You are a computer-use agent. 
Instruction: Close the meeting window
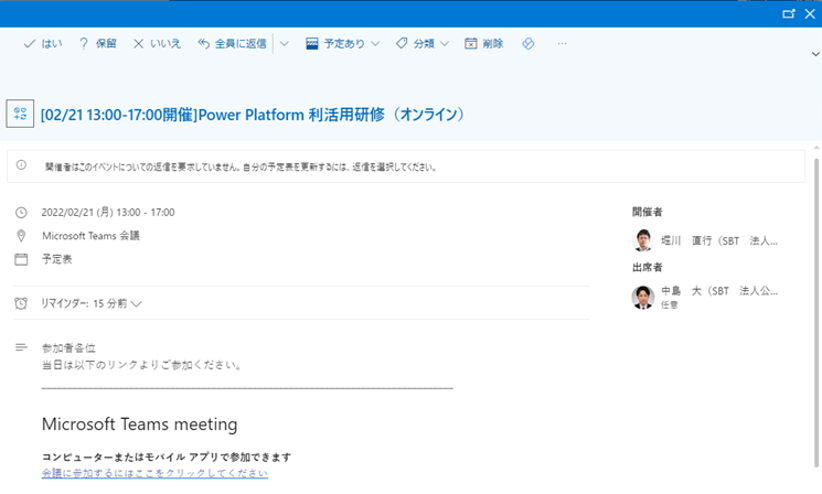click(x=810, y=14)
